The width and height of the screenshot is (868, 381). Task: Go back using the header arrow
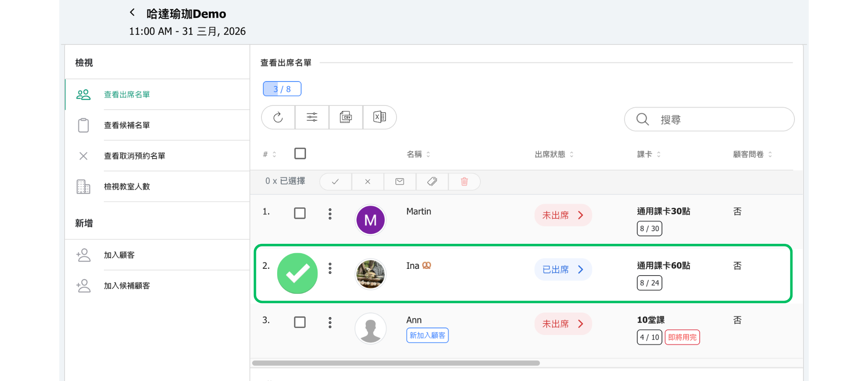click(x=133, y=13)
